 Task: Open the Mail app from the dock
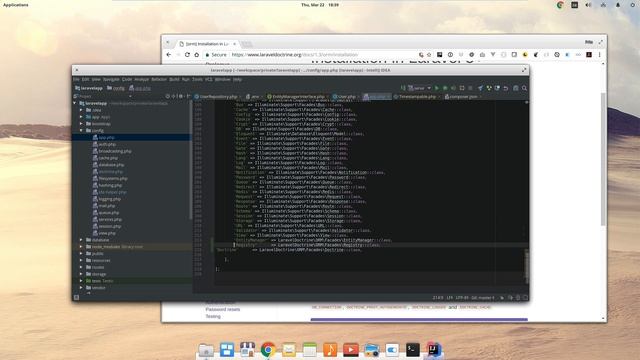[289, 350]
